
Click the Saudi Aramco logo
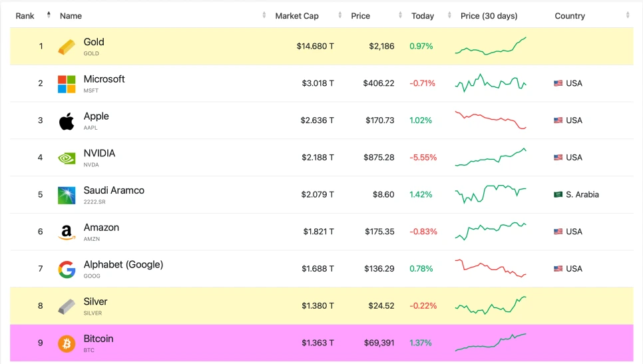(x=67, y=195)
